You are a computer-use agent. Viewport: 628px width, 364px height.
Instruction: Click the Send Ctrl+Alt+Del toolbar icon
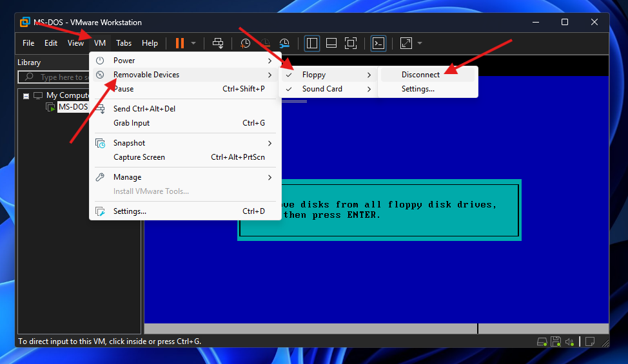tap(218, 43)
